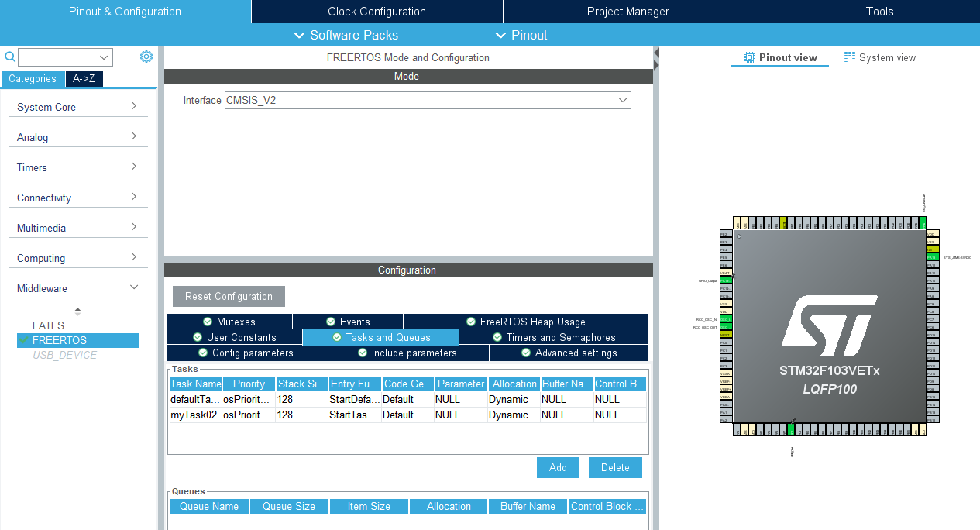980x530 pixels.
Task: Click the Stack Size cell of defaultTask
Action: 302,400
